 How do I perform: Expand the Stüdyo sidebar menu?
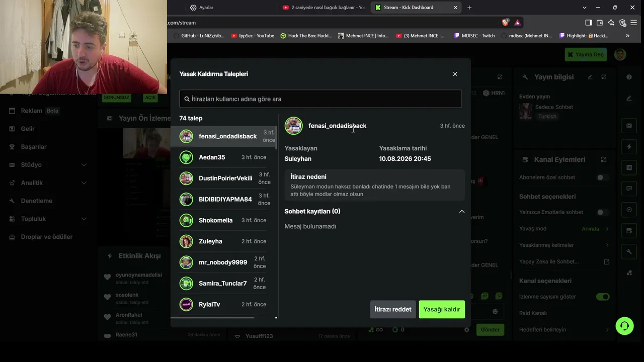pos(48,165)
